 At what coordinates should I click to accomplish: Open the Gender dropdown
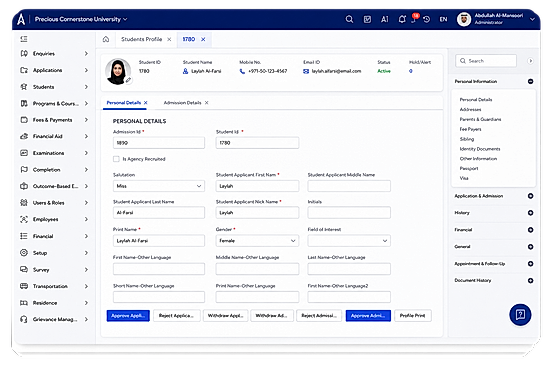click(257, 241)
